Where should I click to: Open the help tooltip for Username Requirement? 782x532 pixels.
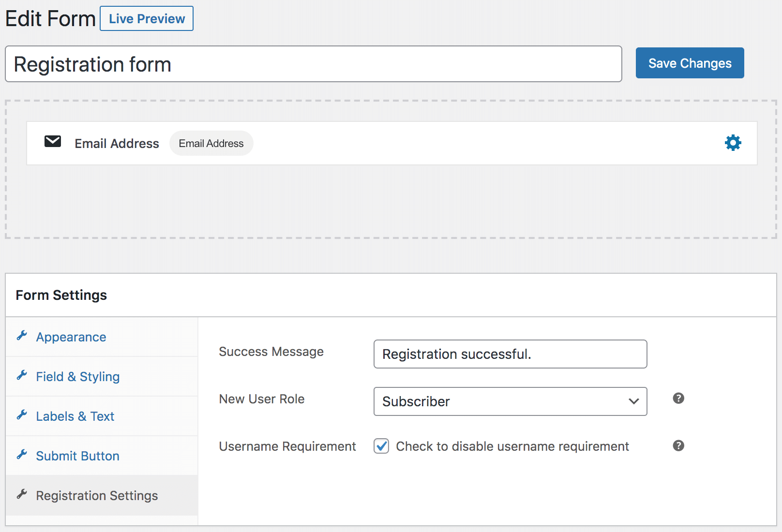coord(678,445)
